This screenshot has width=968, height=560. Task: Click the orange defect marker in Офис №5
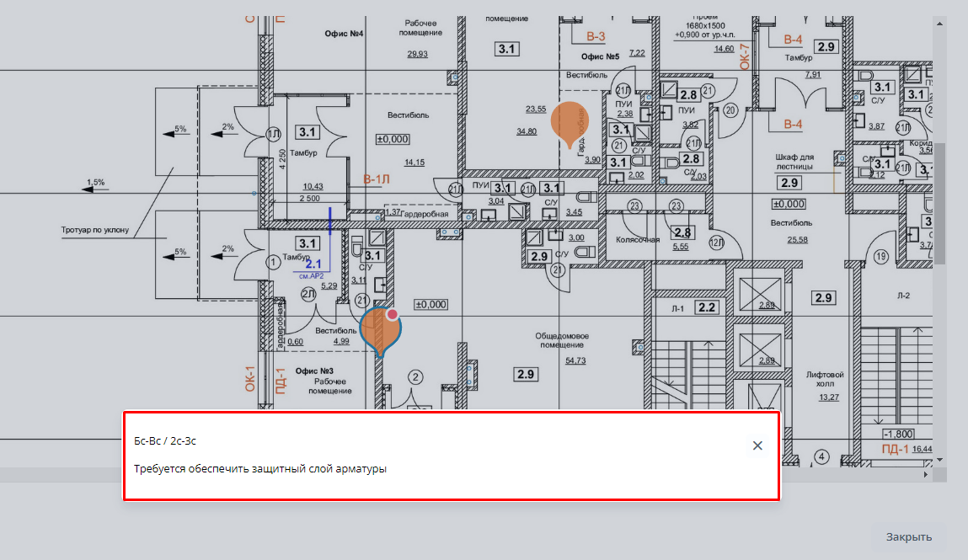569,120
